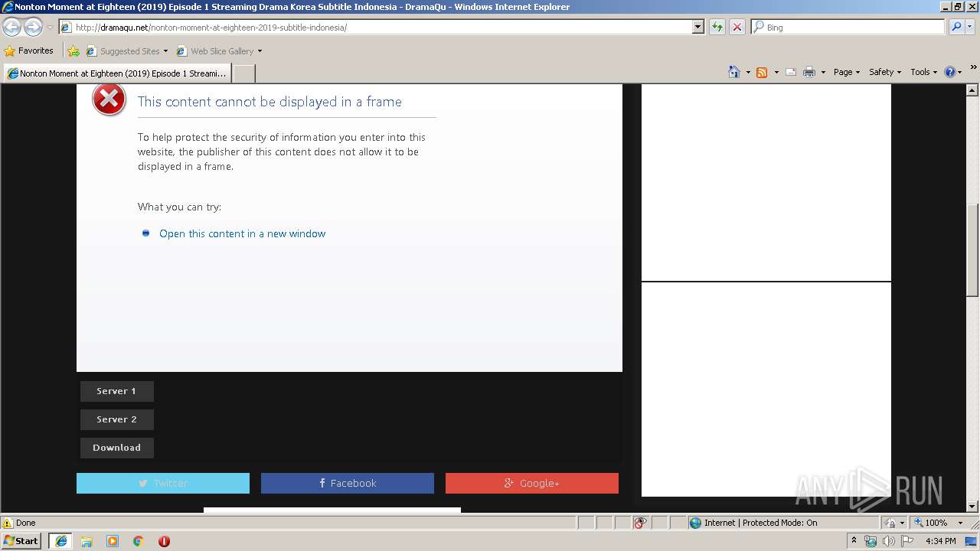Click the browser Back arrow button
Image resolution: width=980 pixels, height=551 pixels.
[x=12, y=28]
